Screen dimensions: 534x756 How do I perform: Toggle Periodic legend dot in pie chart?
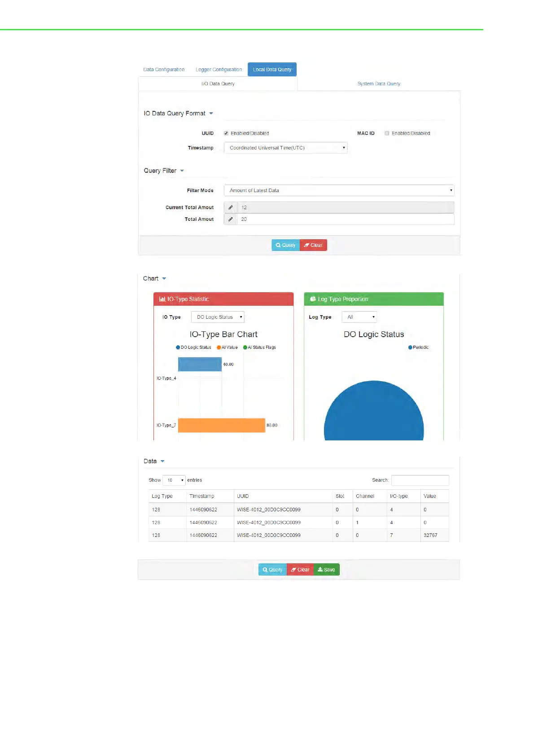(x=410, y=347)
